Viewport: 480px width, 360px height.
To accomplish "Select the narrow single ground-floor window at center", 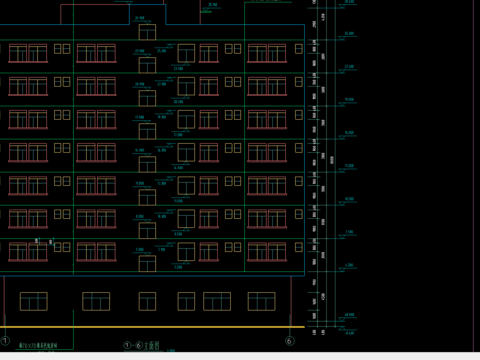I will (x=147, y=301).
